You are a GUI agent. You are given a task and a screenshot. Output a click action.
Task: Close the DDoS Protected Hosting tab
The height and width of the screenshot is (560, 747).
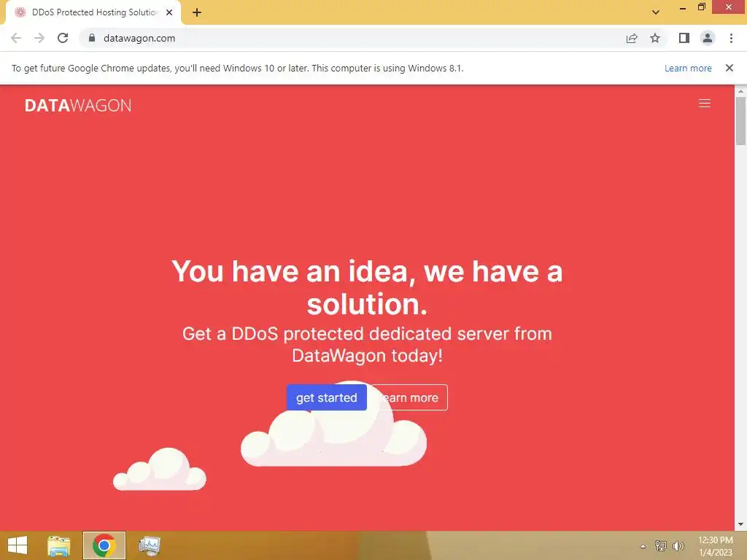pos(169,12)
